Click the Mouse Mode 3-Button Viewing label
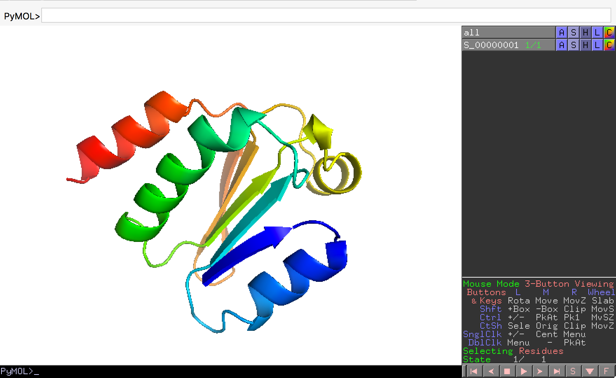This screenshot has width=616, height=378. 538,284
